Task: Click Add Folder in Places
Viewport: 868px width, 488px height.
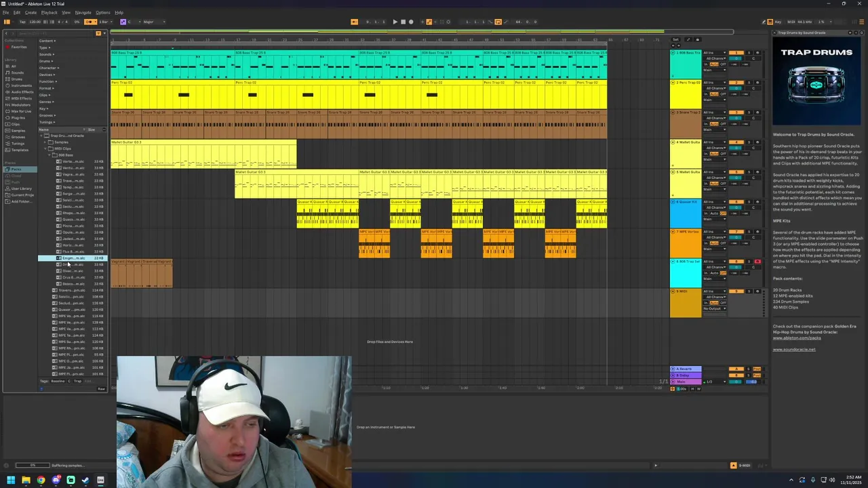Action: (x=20, y=201)
